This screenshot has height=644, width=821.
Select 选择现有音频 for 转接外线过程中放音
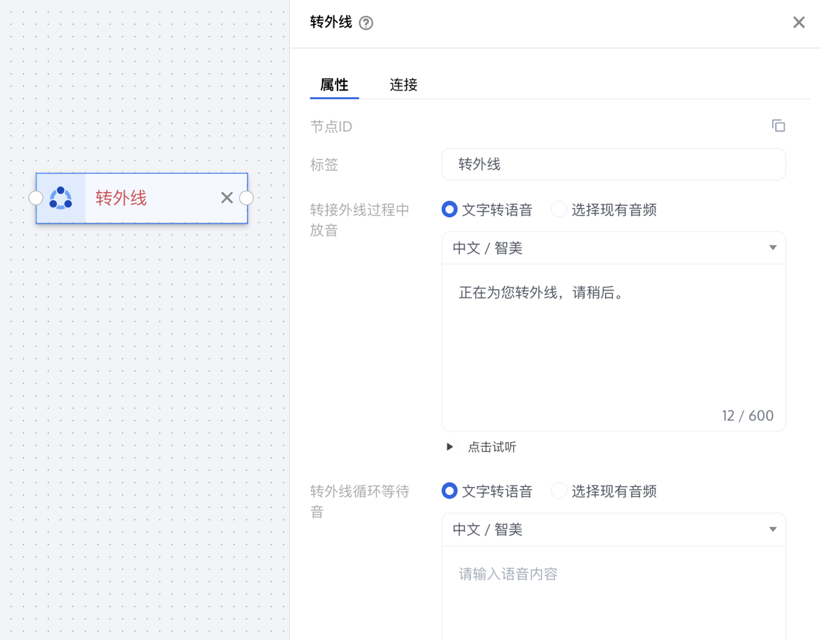click(x=559, y=210)
